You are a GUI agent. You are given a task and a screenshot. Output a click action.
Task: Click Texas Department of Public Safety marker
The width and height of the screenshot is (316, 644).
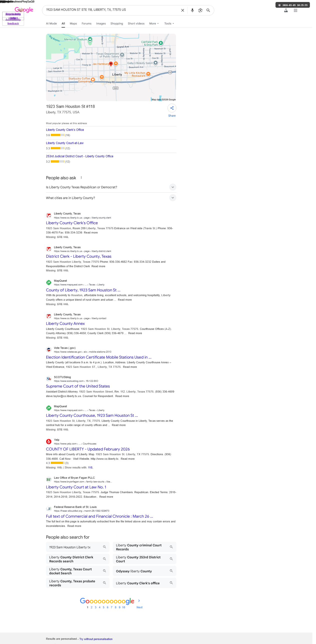coord(122,55)
